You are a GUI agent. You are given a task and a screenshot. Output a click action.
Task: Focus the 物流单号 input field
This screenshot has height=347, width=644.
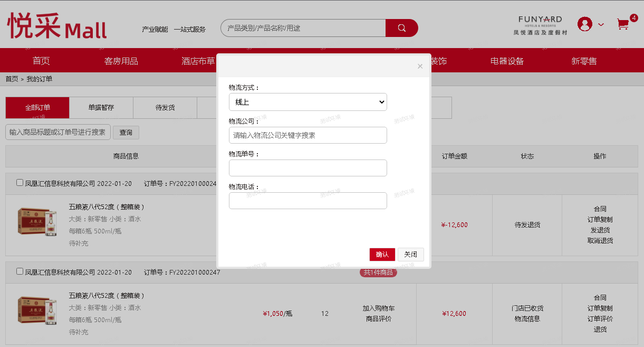(308, 168)
